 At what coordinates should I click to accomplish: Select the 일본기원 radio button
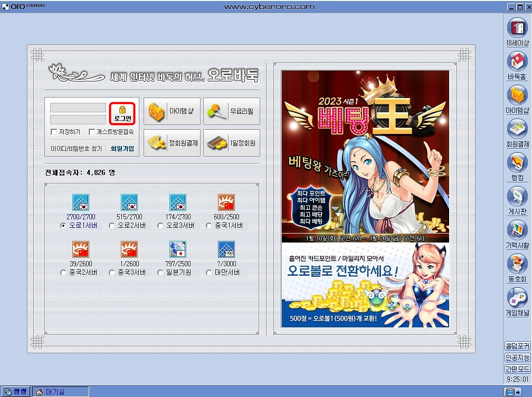coord(160,272)
